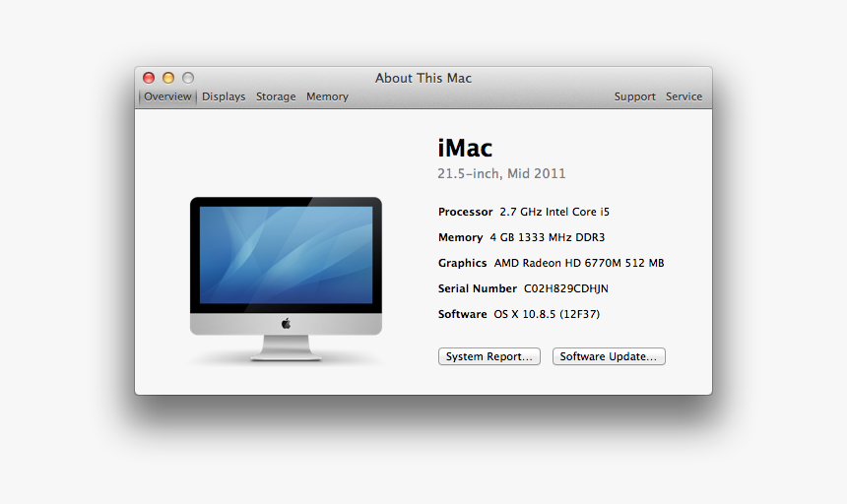The image size is (847, 504).
Task: Click the 'Memory' label in the specs list
Action: [461, 237]
